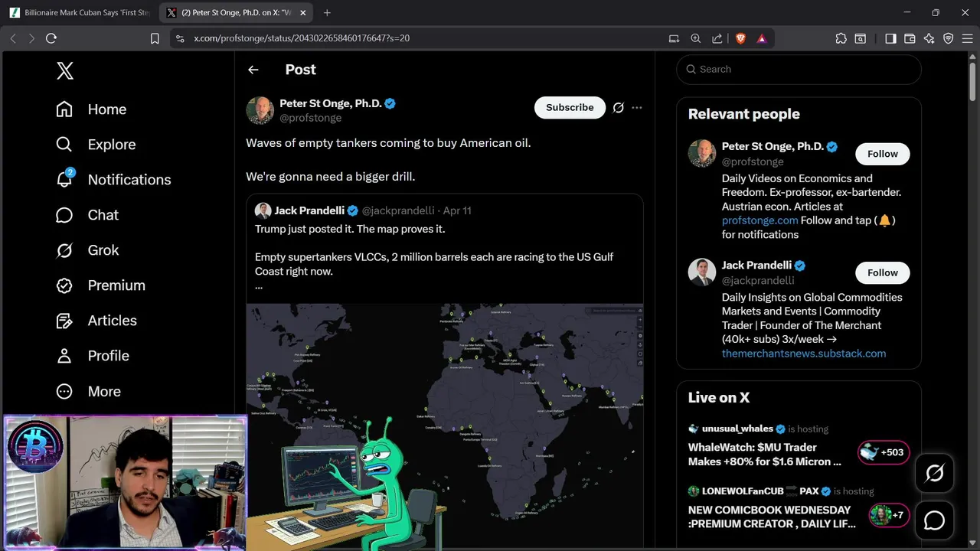Open Explore from the sidebar
The width and height of the screenshot is (980, 551).
pos(96,145)
